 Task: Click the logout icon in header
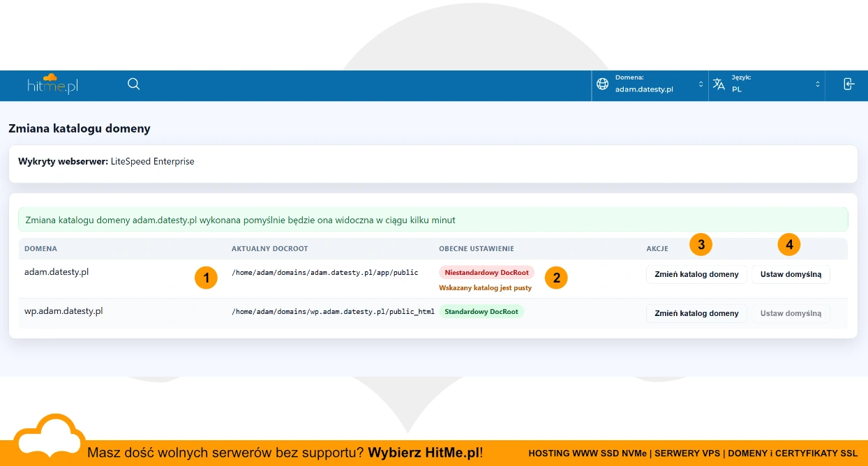click(848, 84)
